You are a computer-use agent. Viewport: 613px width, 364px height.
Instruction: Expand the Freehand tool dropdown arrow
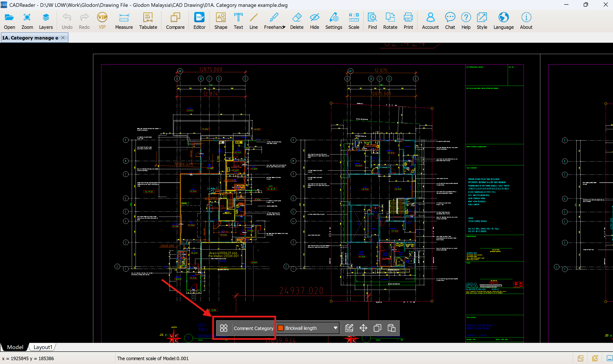pyautogui.click(x=284, y=27)
